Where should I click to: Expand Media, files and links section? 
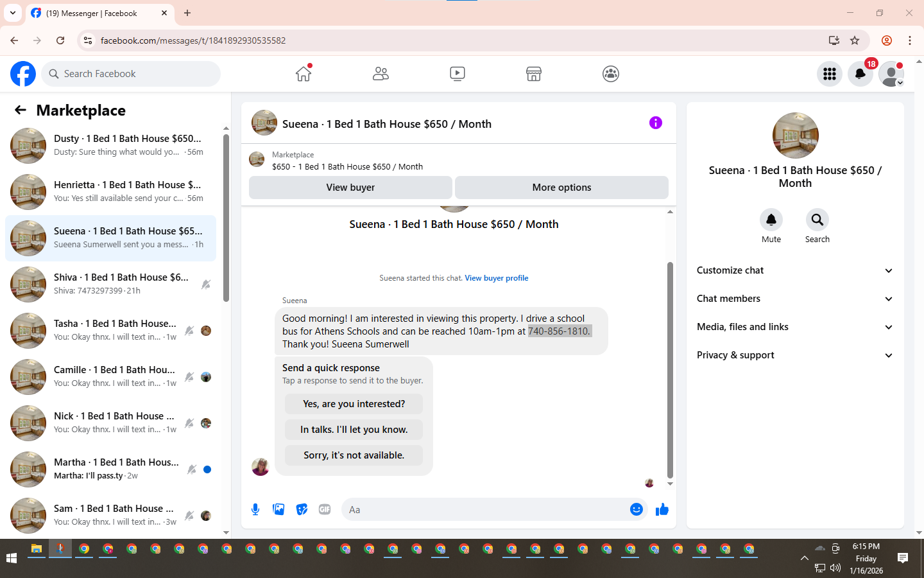pyautogui.click(x=795, y=327)
